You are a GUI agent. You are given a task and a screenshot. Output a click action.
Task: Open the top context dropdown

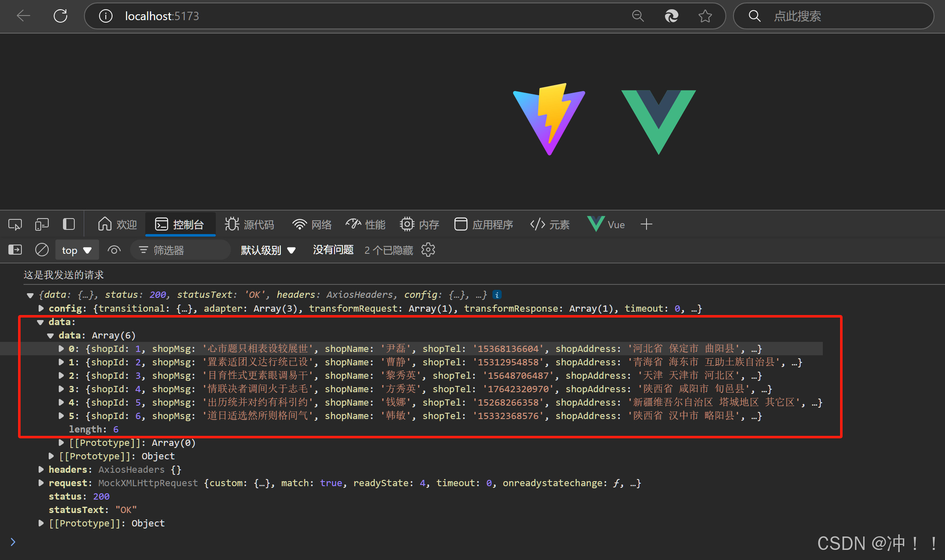pyautogui.click(x=77, y=250)
